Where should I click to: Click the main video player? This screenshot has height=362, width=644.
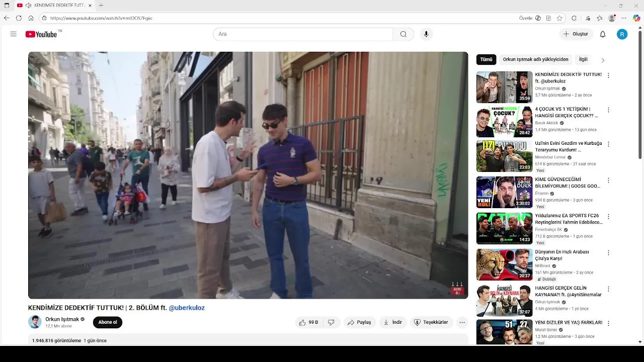[x=248, y=175]
